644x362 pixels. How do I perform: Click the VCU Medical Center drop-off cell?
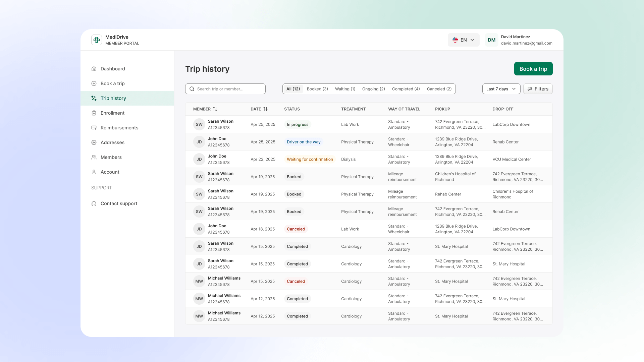pyautogui.click(x=512, y=159)
